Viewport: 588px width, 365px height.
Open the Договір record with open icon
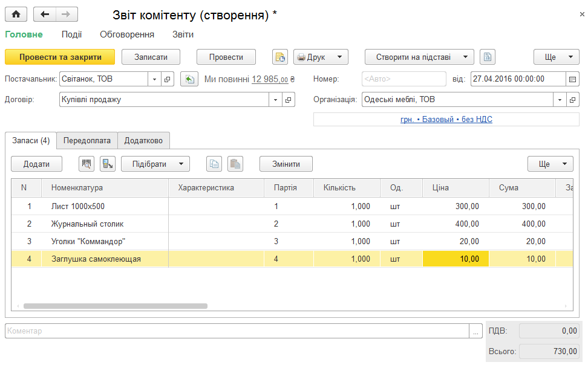tap(288, 100)
